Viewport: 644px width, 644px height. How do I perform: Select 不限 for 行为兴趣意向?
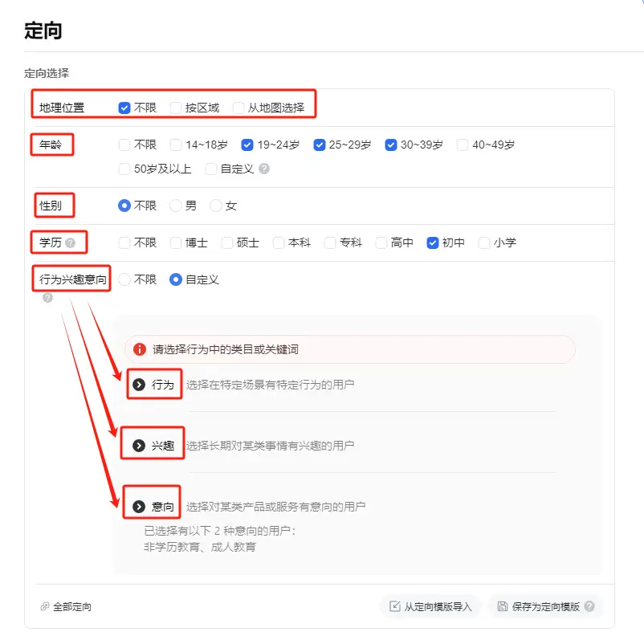pyautogui.click(x=124, y=279)
